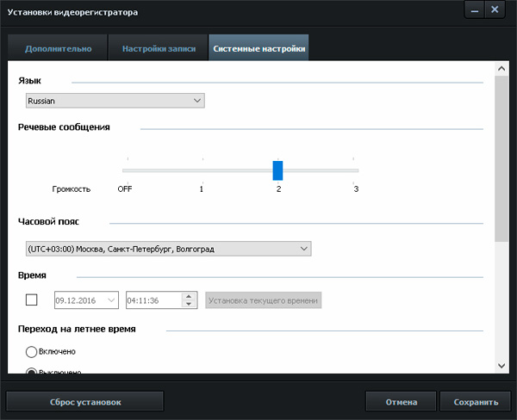Image resolution: width=517 pixels, height=420 pixels.
Task: Click time spinner up arrow
Action: (188, 295)
